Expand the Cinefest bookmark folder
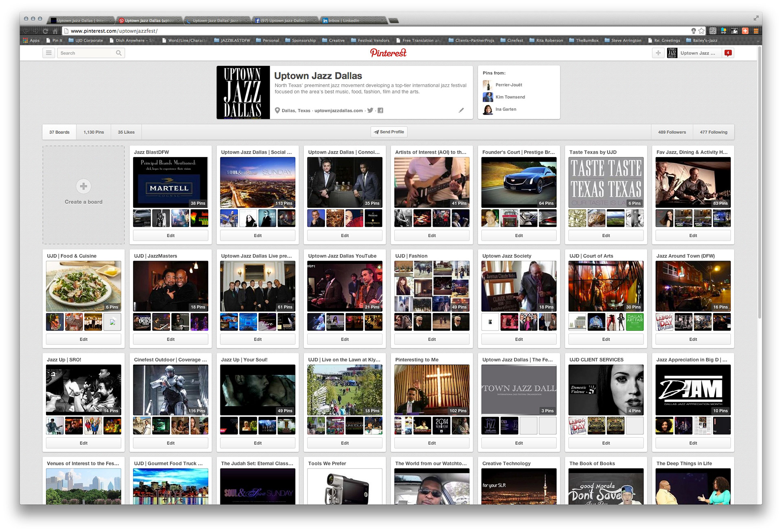Image resolution: width=782 pixels, height=532 pixels. [512, 40]
